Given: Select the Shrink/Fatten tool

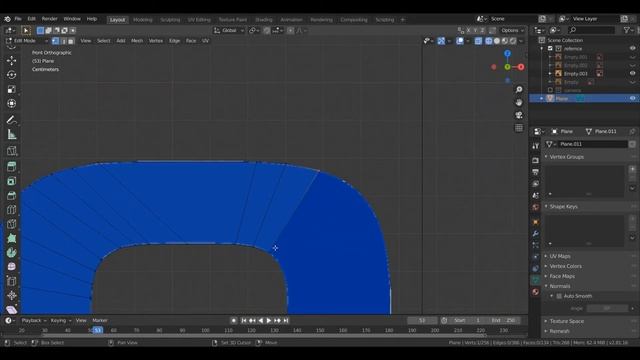Looking at the screenshot, I should pos(11,295).
